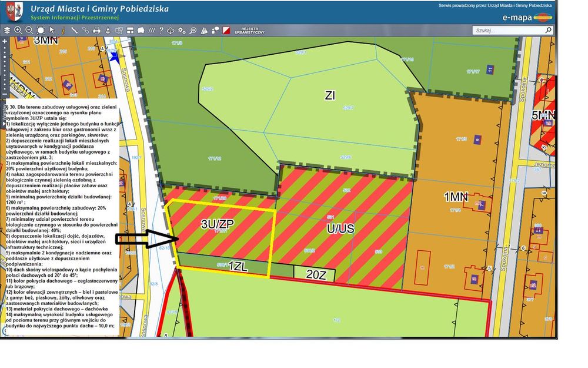Click the anchor icon in toolbar
This screenshot has height=368, width=588.
[108, 31]
